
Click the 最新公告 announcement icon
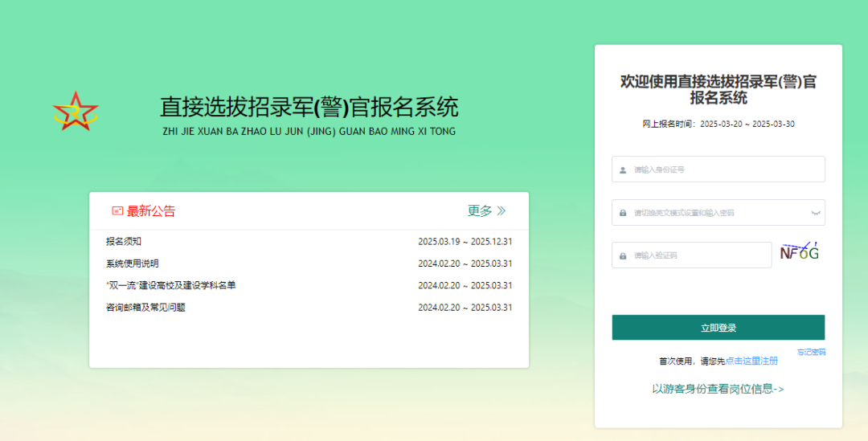117,211
